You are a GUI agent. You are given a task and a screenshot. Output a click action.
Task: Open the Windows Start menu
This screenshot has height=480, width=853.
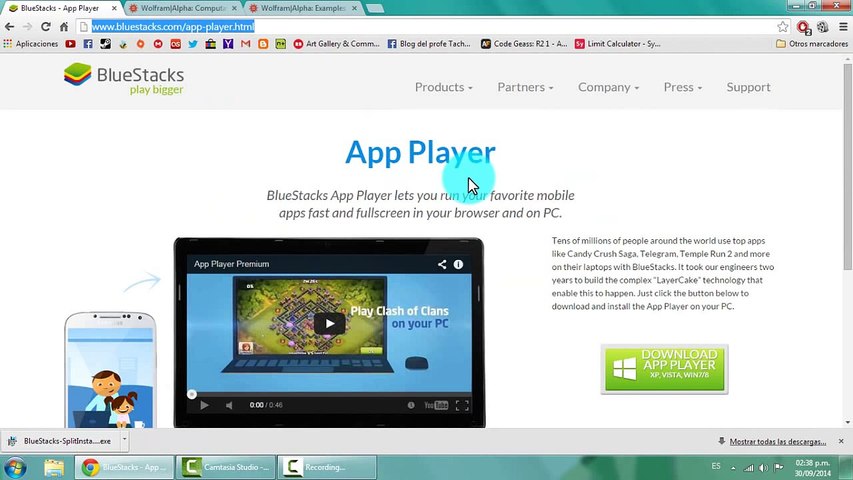[x=15, y=467]
